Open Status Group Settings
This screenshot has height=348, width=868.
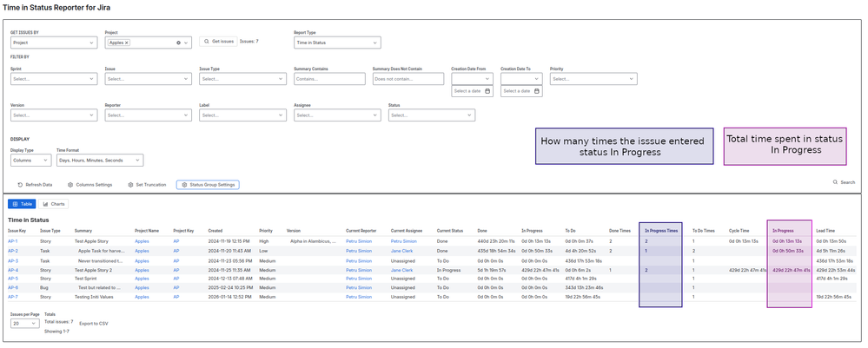(x=209, y=185)
